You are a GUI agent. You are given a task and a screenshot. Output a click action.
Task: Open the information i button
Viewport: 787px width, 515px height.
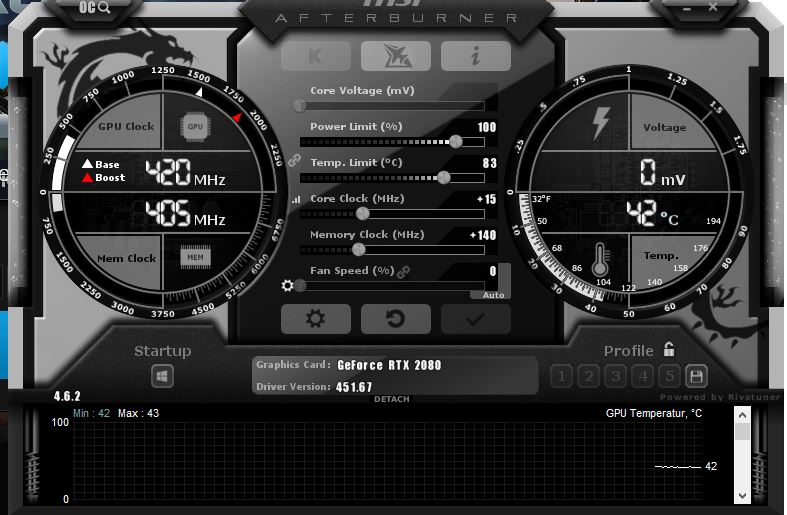point(476,56)
